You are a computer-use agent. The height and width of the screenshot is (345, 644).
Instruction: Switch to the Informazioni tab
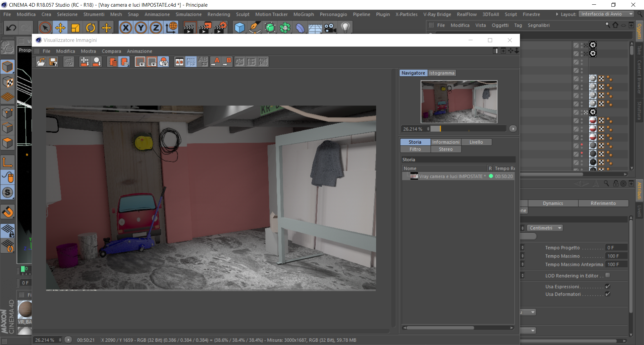pyautogui.click(x=446, y=142)
